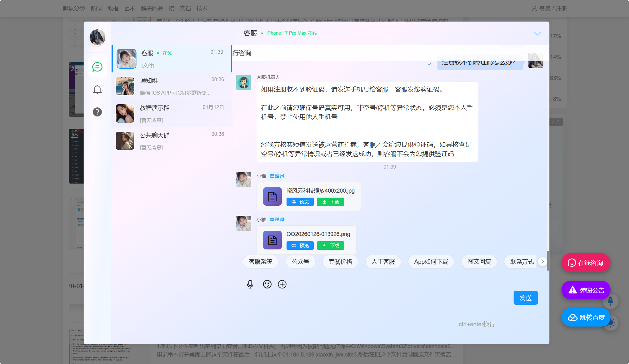Select the 套餐价格 quick reply chip
The height and width of the screenshot is (364, 629).
340,262
